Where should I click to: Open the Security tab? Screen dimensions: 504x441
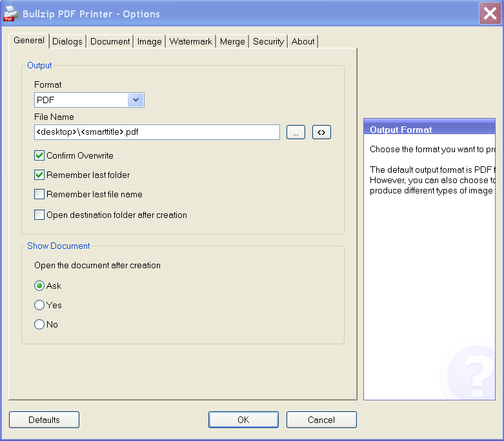(x=268, y=41)
